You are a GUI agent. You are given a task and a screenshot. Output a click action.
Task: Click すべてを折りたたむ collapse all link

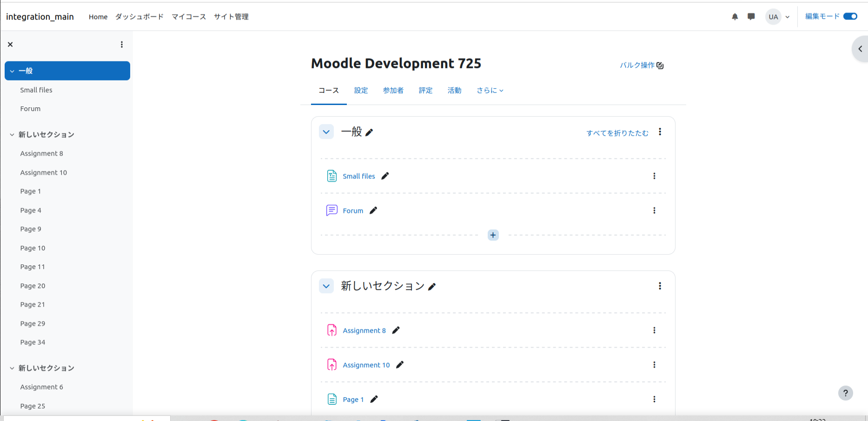point(617,133)
